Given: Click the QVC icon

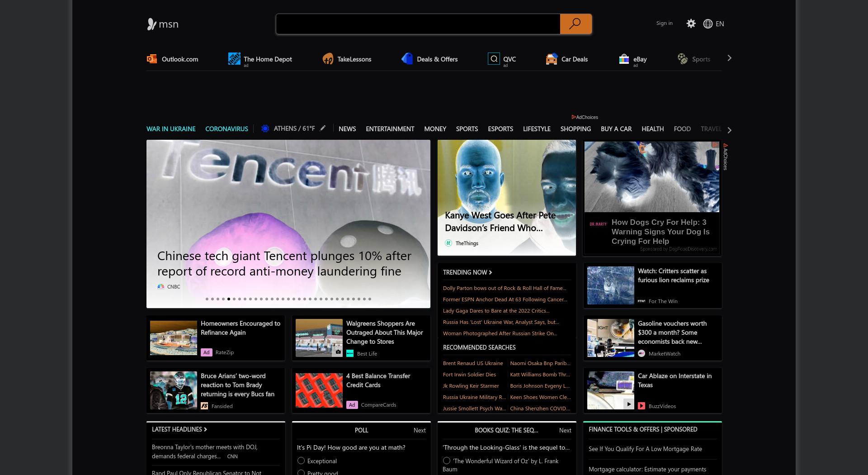Looking at the screenshot, I should pyautogui.click(x=494, y=59).
